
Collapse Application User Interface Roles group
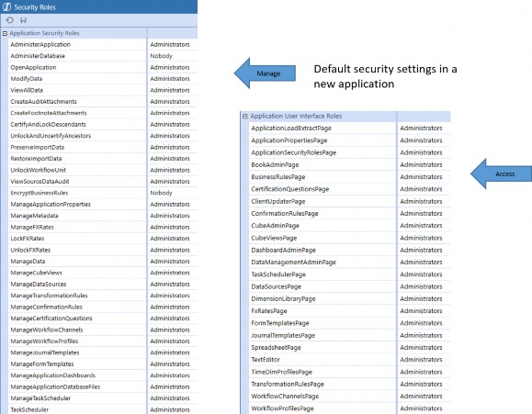pos(245,116)
